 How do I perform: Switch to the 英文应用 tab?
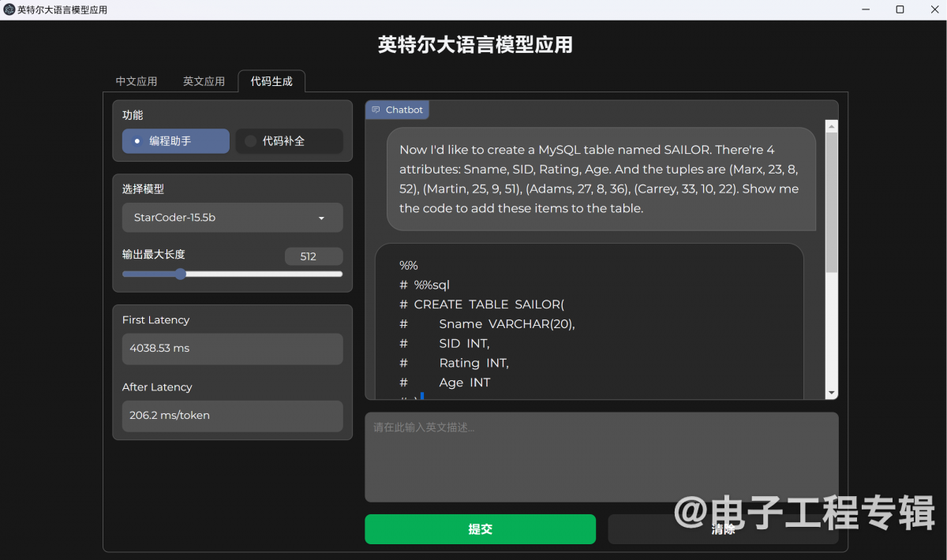pyautogui.click(x=204, y=81)
